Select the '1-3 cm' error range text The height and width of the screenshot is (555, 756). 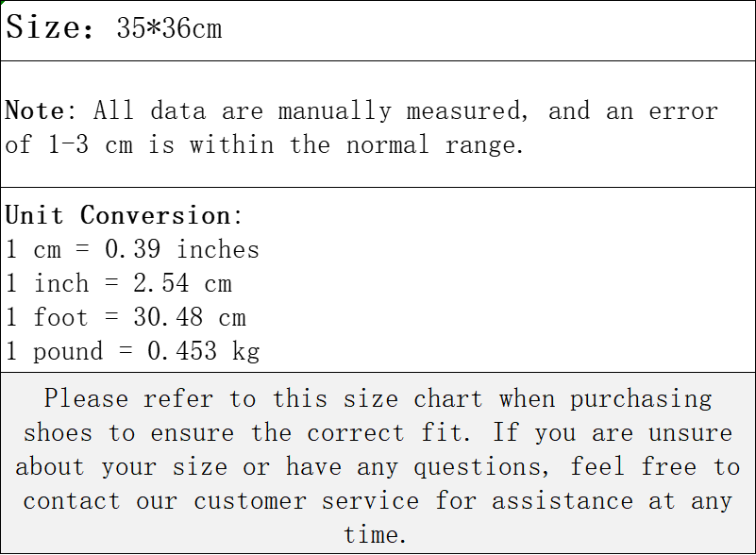coord(91,144)
